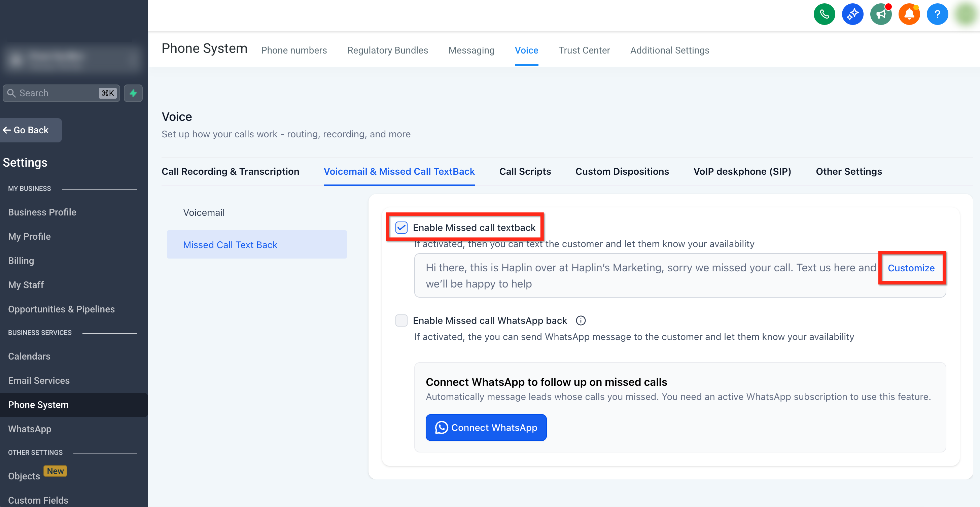The width and height of the screenshot is (980, 507).
Task: Click the Customize link for textback message
Action: pos(911,268)
